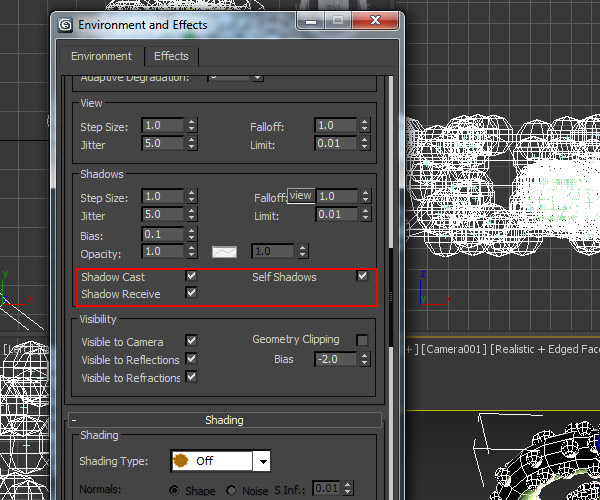This screenshot has width=600, height=500.
Task: Open the Effects tab
Action: tap(171, 56)
